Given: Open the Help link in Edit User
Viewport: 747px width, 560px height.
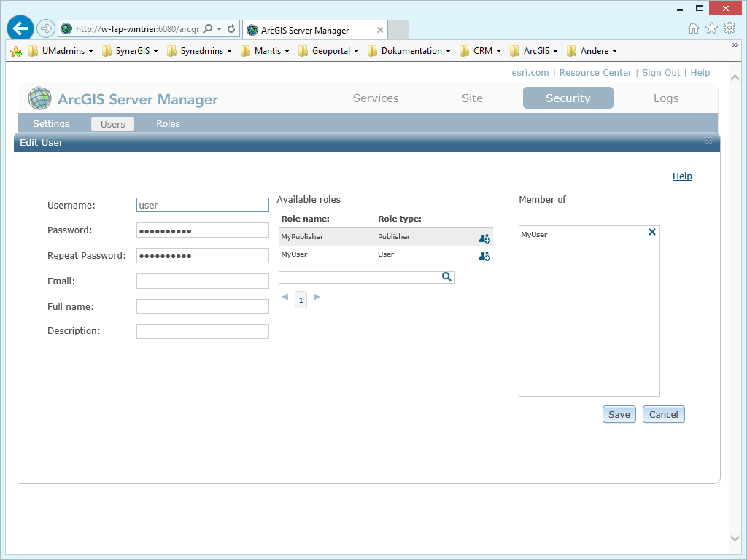Looking at the screenshot, I should click(x=681, y=176).
